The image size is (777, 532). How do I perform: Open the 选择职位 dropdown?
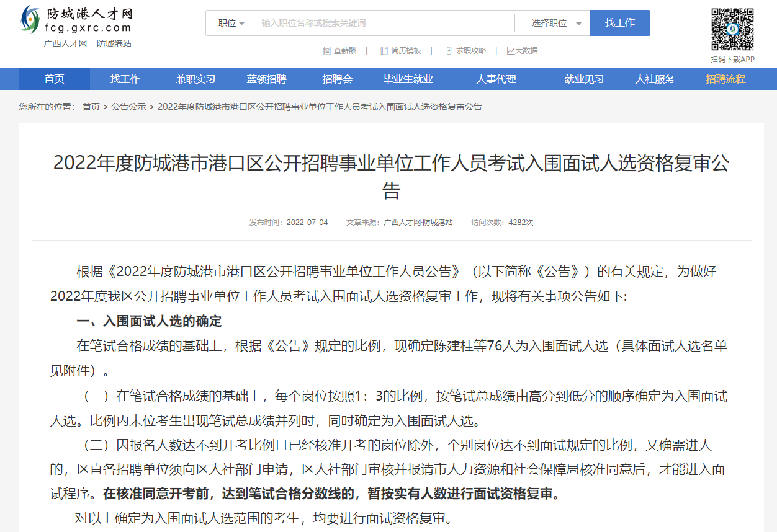(x=556, y=23)
